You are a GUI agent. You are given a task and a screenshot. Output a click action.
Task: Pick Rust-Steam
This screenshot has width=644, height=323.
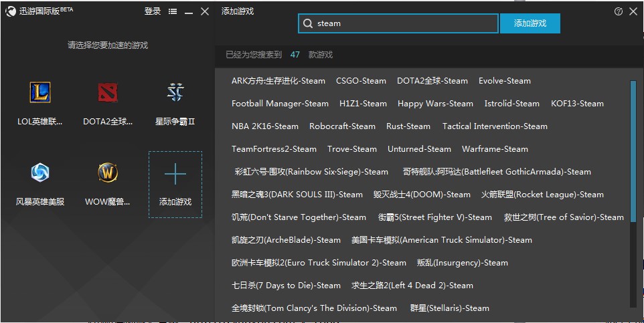point(408,126)
